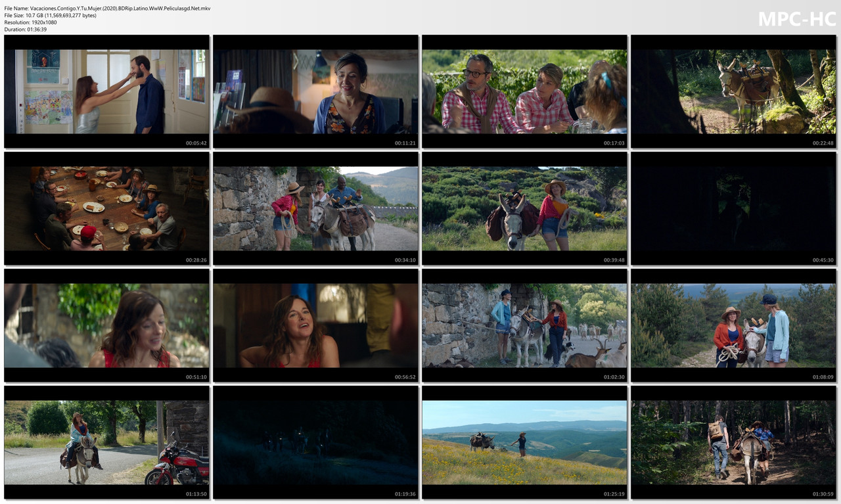Open the thumbnail at 00:56:52
This screenshot has width=841, height=504.
click(315, 325)
